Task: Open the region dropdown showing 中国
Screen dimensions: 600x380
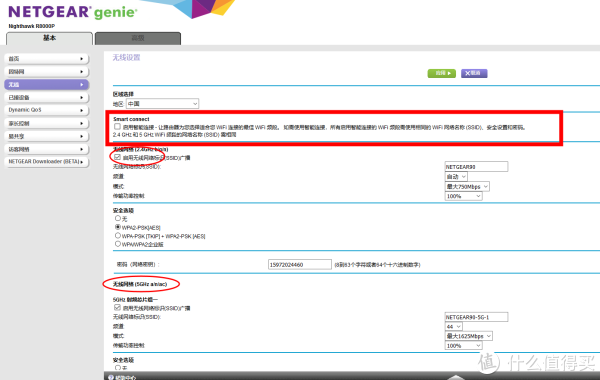Action: tap(162, 104)
